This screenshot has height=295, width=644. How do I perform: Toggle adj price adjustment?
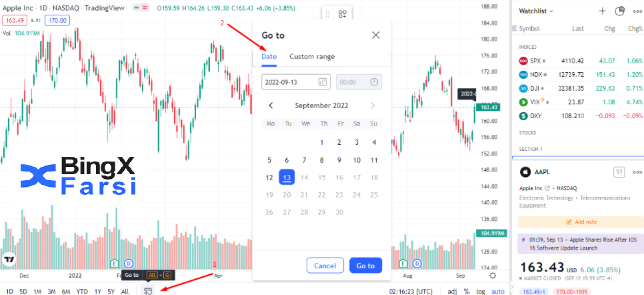[x=452, y=291]
